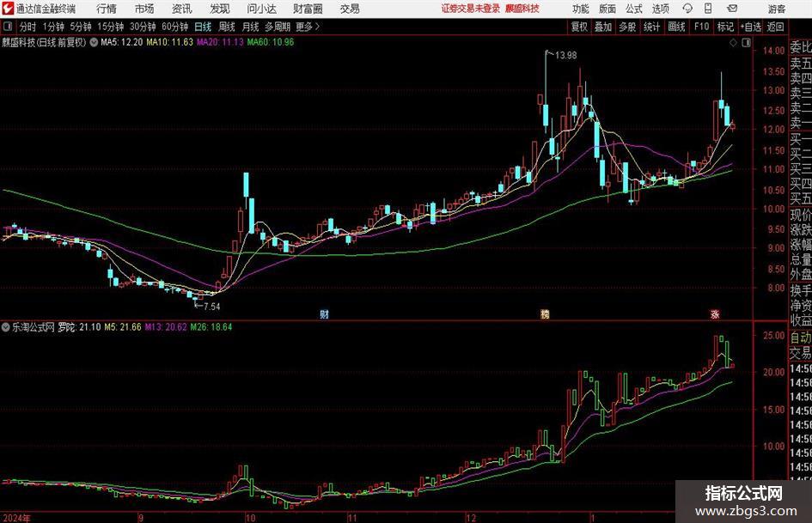Switch to the 15分钟 period tab
The height and width of the screenshot is (523, 812).
pyautogui.click(x=111, y=27)
